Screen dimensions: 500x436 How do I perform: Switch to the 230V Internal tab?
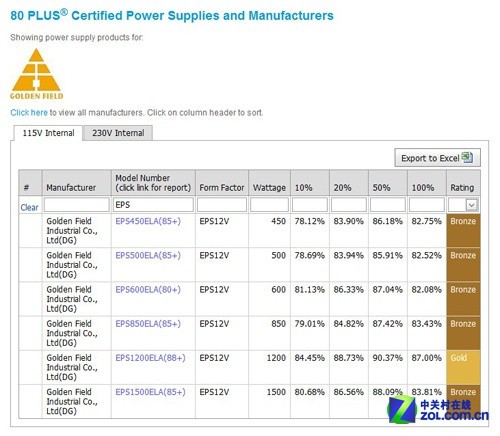pyautogui.click(x=118, y=133)
